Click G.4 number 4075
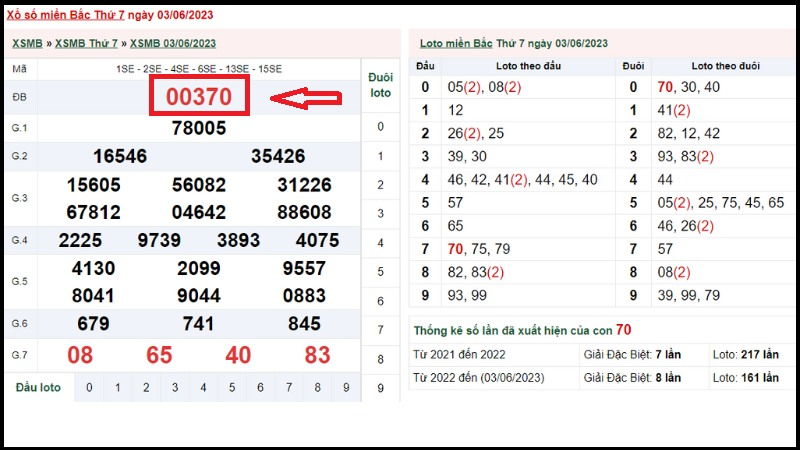The image size is (800, 450). (x=317, y=240)
